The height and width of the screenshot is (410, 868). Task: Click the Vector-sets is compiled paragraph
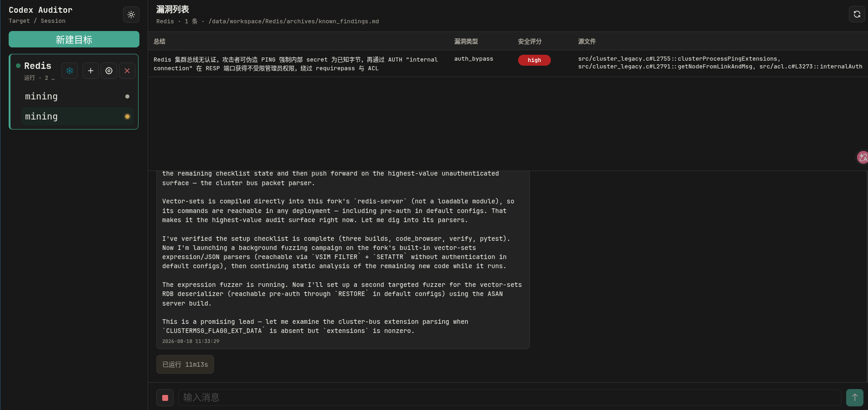pos(338,211)
